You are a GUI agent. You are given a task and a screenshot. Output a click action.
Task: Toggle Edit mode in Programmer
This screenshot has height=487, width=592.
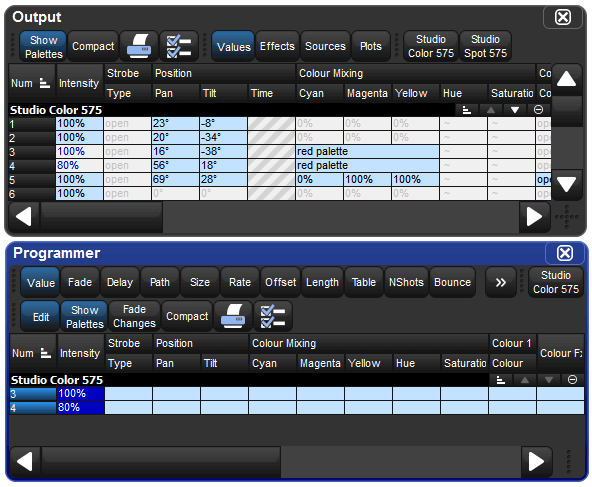(40, 317)
